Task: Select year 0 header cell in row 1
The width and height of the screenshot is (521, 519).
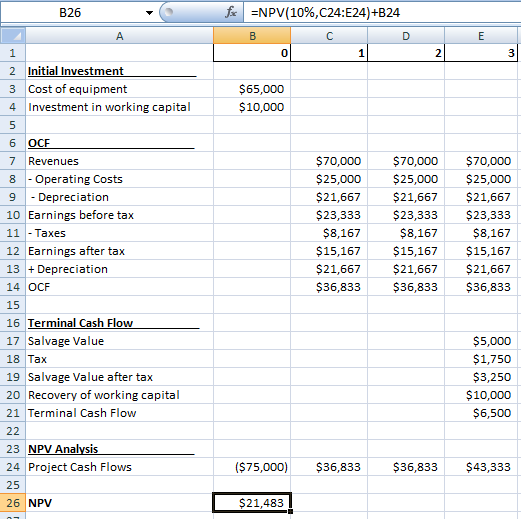Action: (x=252, y=53)
